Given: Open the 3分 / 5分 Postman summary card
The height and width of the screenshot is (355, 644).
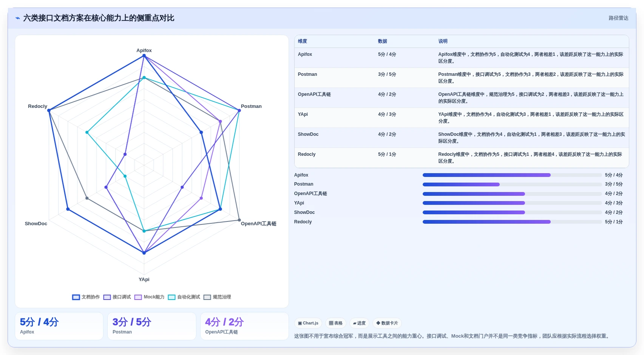Looking at the screenshot, I should (x=152, y=326).
